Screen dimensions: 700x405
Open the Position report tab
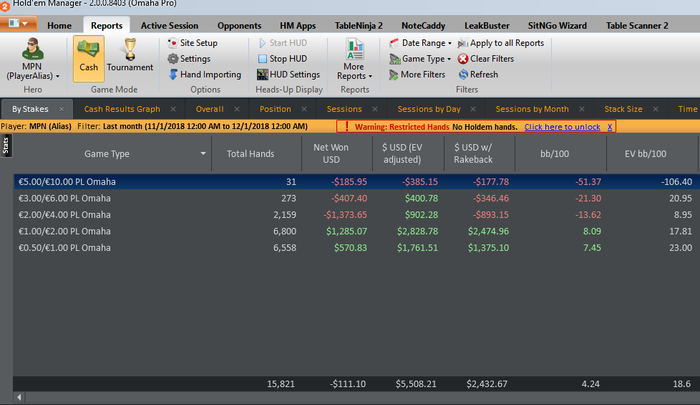[x=275, y=109]
